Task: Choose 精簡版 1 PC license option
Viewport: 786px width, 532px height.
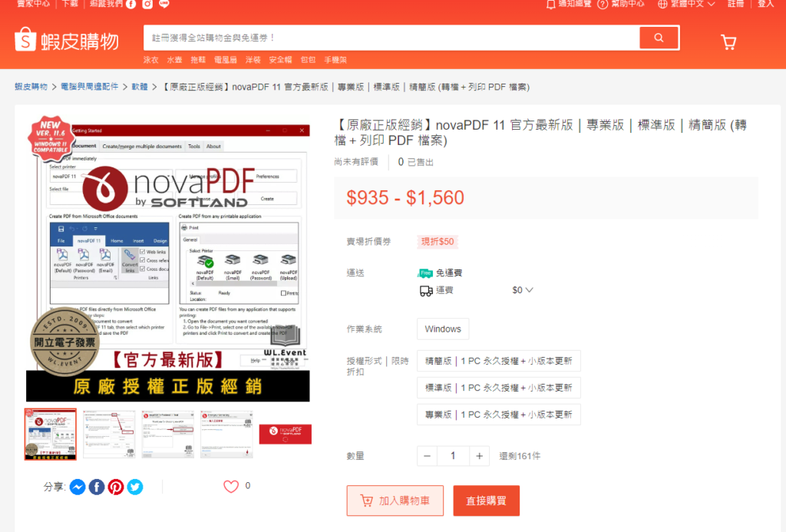Action: 499,361
